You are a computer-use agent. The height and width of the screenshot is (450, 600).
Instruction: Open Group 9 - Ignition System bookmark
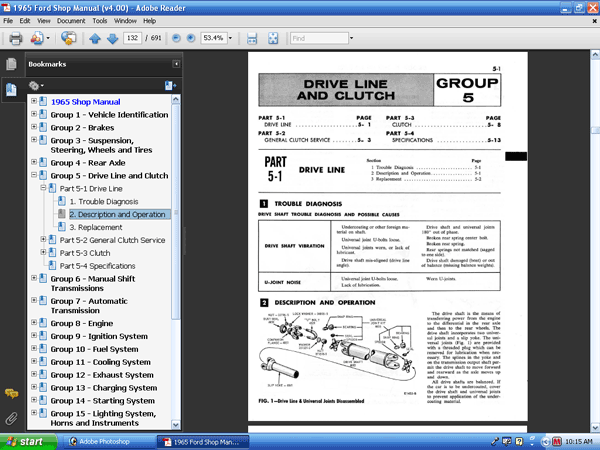(x=99, y=336)
